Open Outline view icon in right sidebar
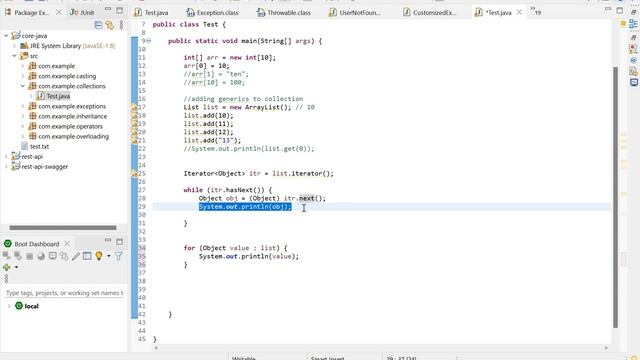The image size is (640, 360). tap(633, 24)
